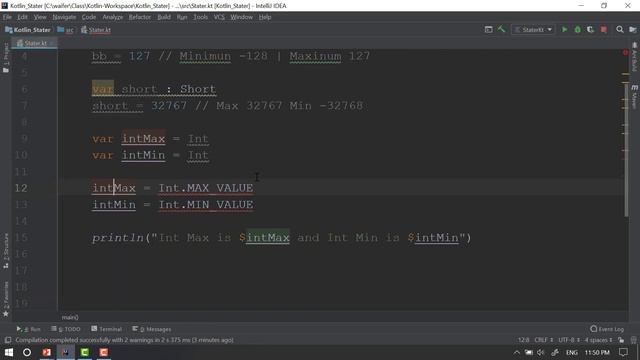Run with coverage shield icon
Viewport: 640px width, 360px height.
pyautogui.click(x=591, y=30)
